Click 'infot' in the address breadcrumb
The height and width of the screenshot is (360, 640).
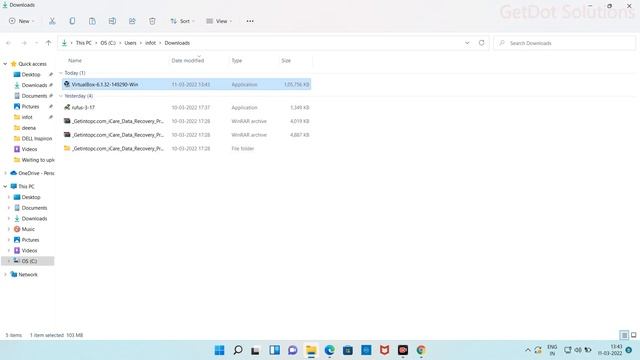pyautogui.click(x=150, y=43)
